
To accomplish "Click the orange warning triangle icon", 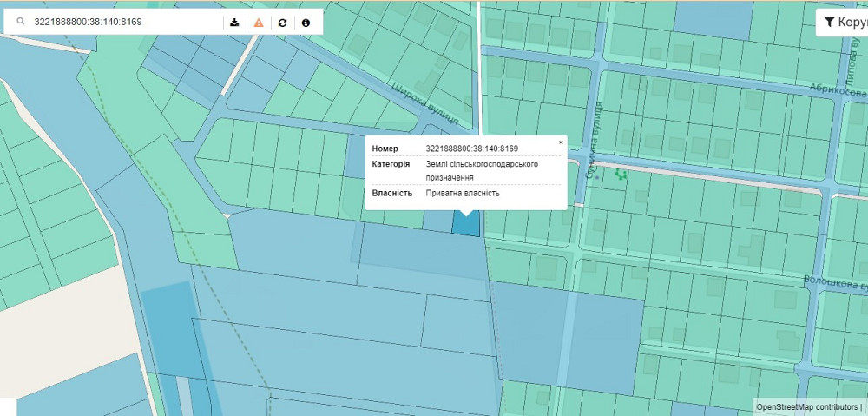I will pyautogui.click(x=259, y=22).
